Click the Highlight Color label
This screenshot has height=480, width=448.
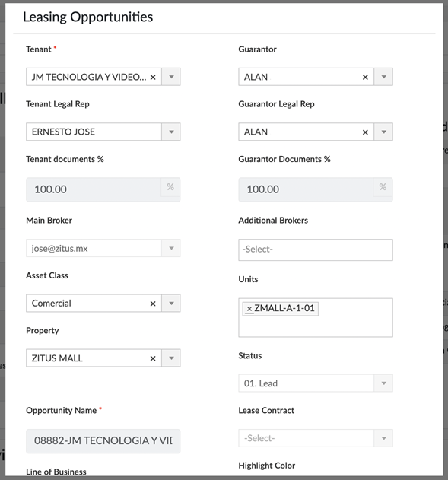pos(266,466)
